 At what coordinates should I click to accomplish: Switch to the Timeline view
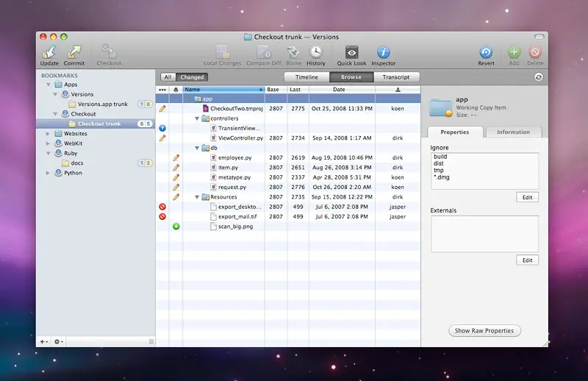tap(306, 77)
